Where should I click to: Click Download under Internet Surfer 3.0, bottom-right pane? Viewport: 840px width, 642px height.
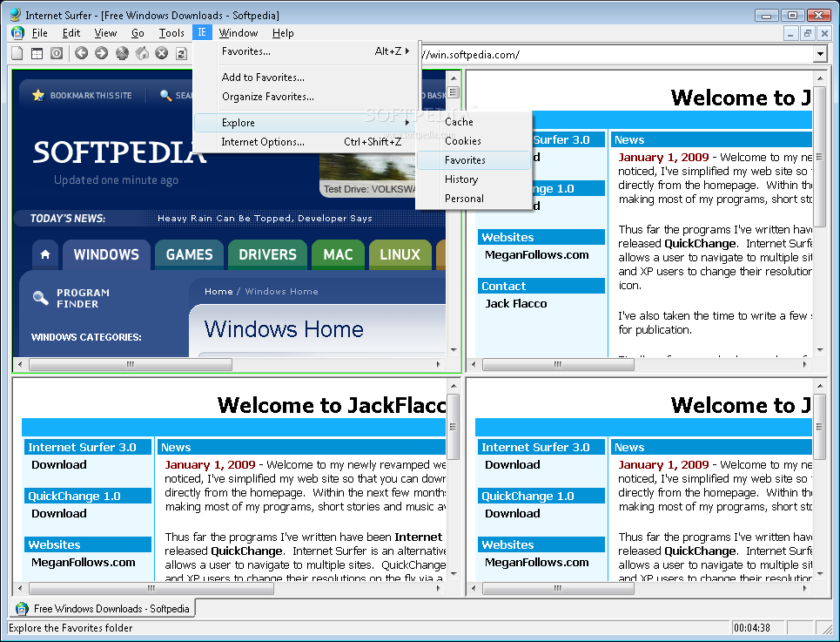click(x=513, y=464)
